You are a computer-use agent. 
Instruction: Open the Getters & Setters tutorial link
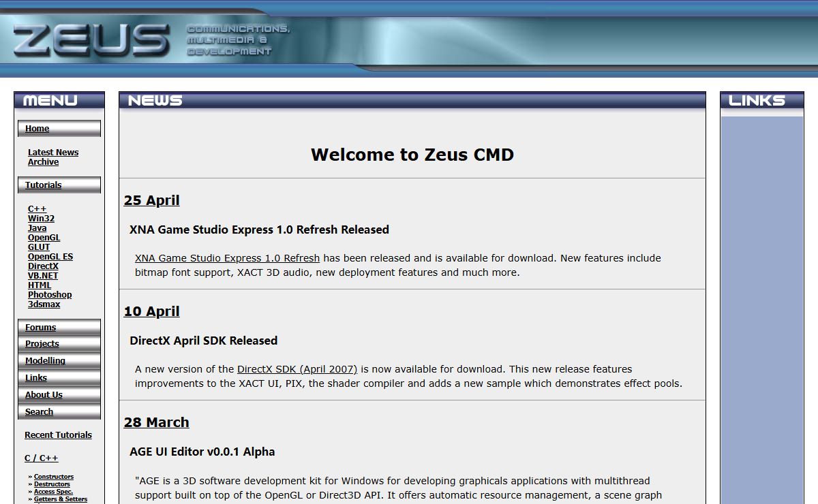tap(61, 499)
